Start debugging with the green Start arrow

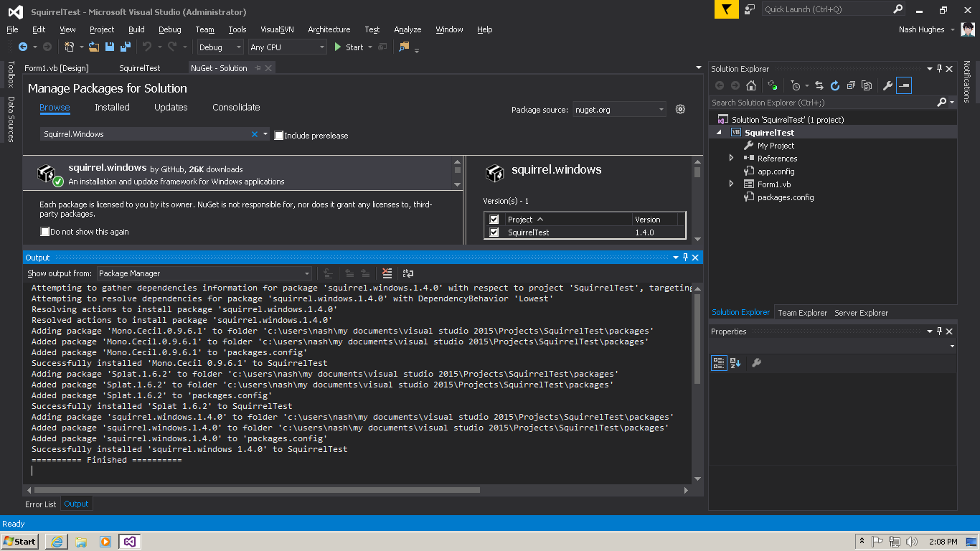point(337,47)
